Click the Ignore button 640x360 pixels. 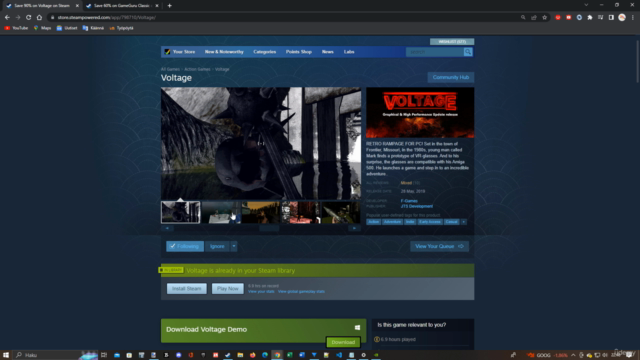coord(217,246)
